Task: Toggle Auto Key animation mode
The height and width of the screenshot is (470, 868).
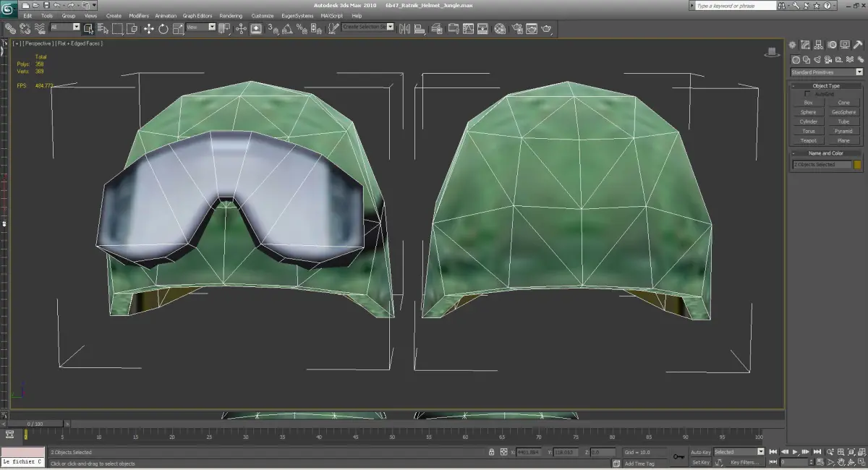Action: 700,452
